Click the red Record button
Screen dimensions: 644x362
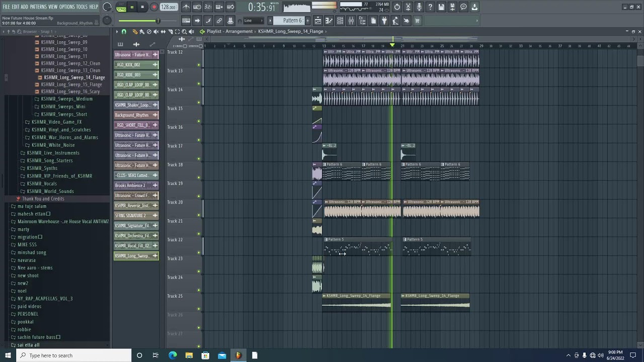(154, 7)
